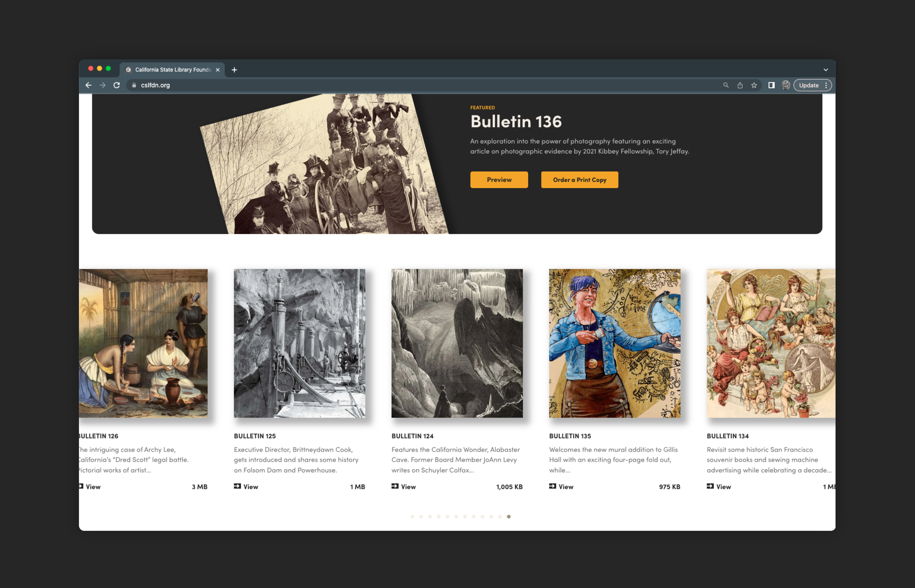
Task: Switch to California State Library Foundation tab
Action: click(172, 69)
